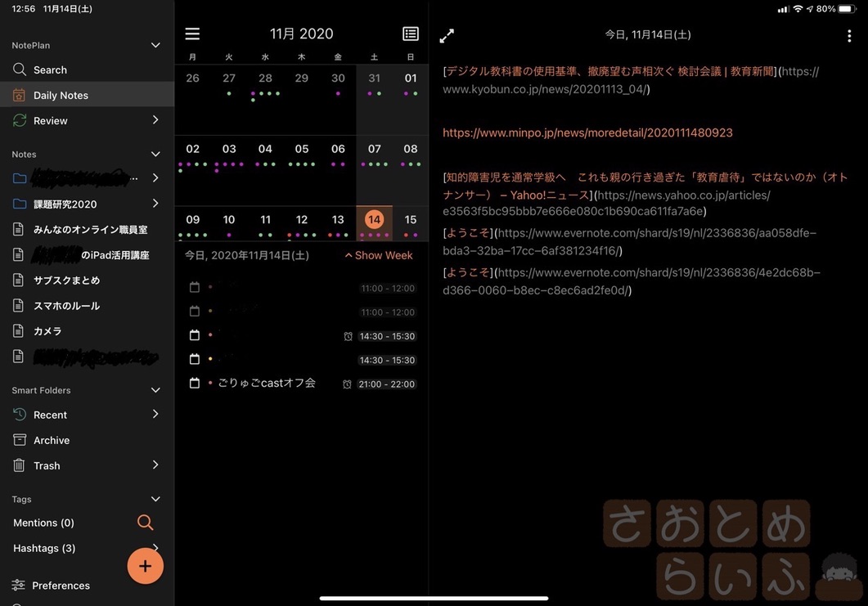Open the デジタル教科書の使用基準 article link

click(x=609, y=71)
